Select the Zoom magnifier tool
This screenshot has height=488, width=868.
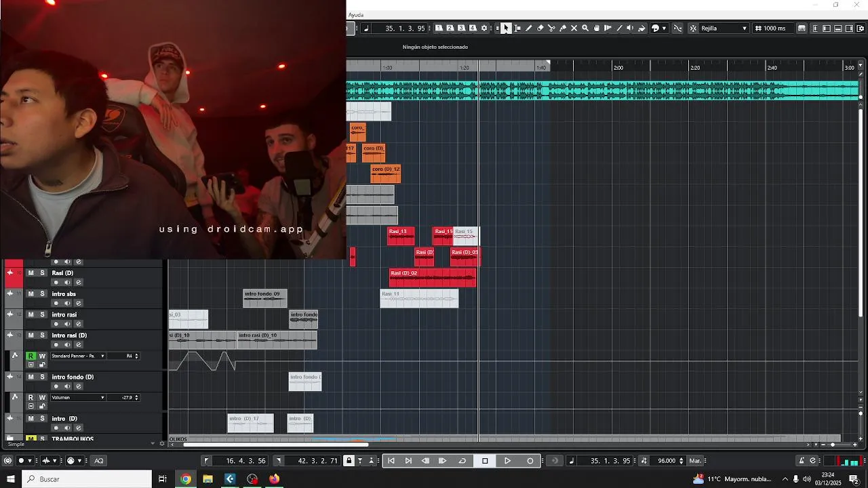[585, 28]
